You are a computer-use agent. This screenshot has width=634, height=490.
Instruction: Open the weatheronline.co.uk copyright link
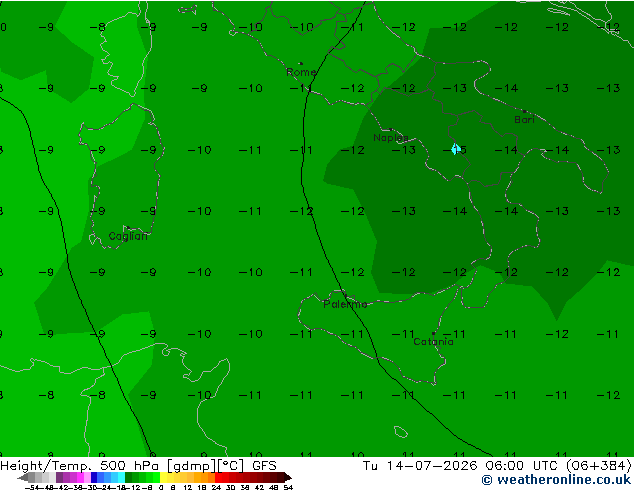pyautogui.click(x=556, y=480)
